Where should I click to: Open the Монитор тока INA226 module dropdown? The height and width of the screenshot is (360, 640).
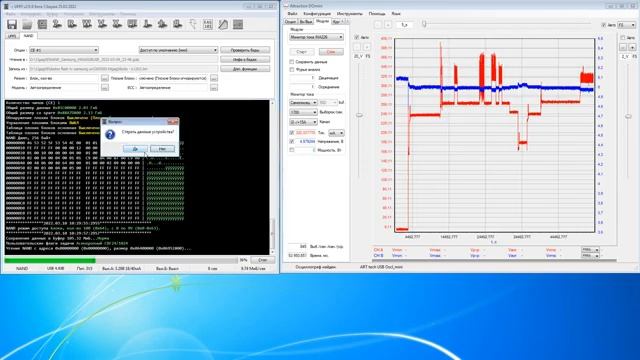click(x=316, y=37)
